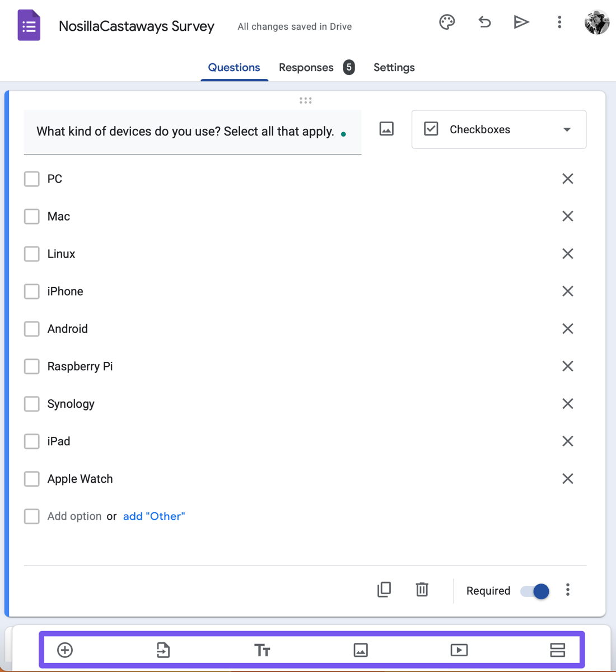Open the form's top-right more menu
Image resolution: width=616 pixels, height=672 pixels.
coord(559,22)
